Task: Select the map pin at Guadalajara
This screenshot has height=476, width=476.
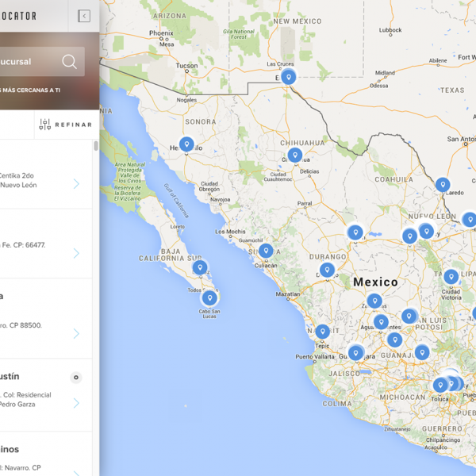Action: tap(355, 353)
